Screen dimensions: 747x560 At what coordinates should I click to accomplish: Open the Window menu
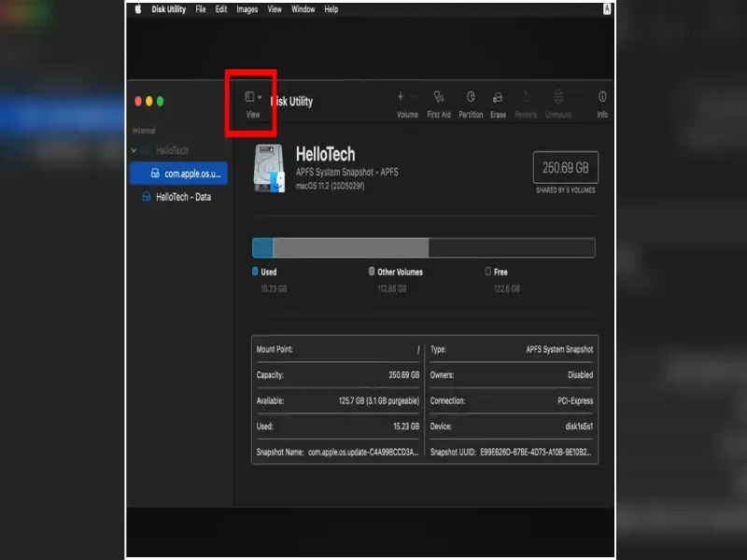(303, 9)
